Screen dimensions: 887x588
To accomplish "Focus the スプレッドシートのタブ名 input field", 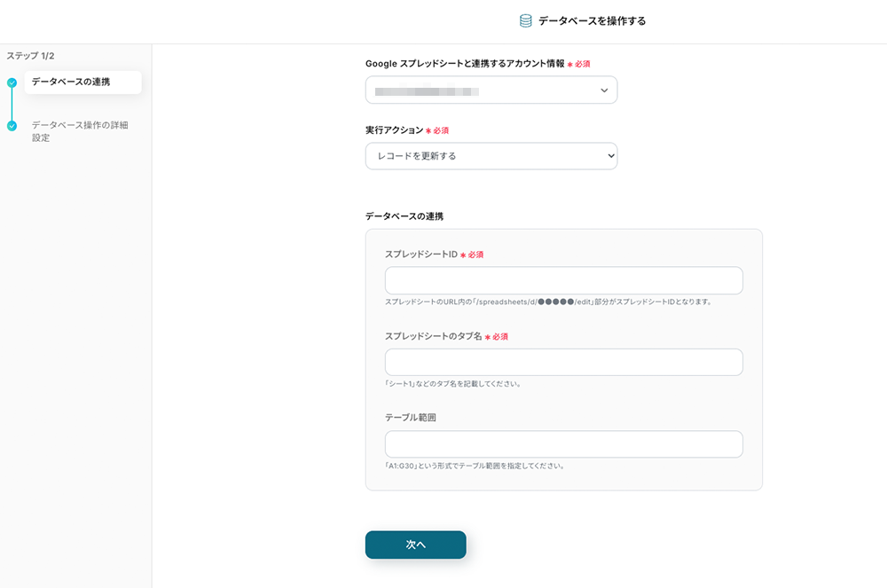I will [x=563, y=362].
